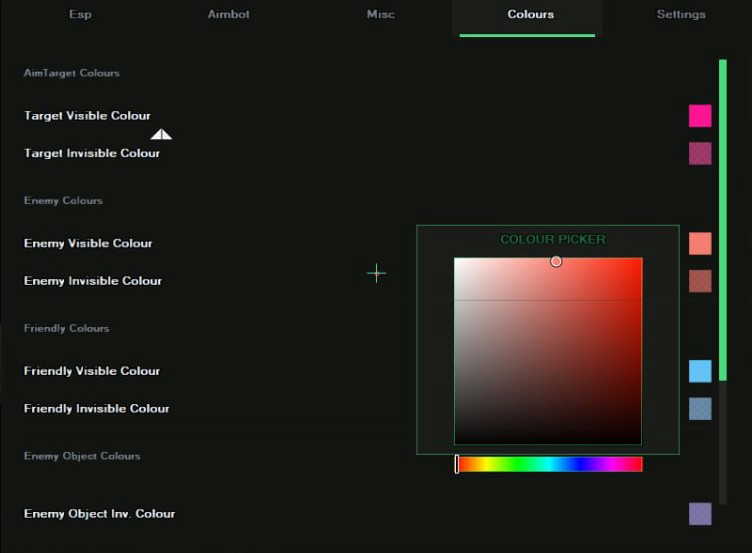Select the Misc tab
This screenshot has height=553, width=752.
pyautogui.click(x=381, y=14)
